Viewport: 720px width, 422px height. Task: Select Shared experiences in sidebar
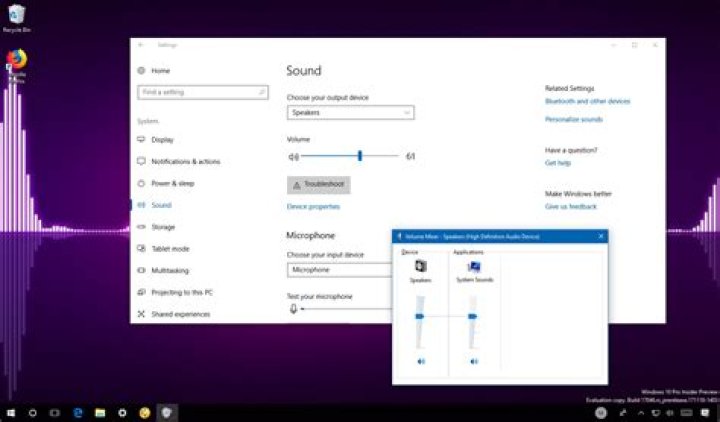(x=180, y=314)
